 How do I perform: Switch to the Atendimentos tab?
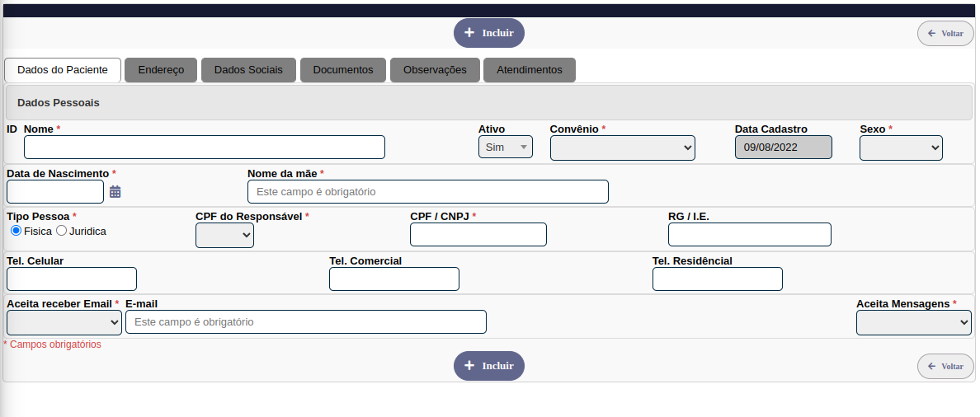(x=529, y=70)
